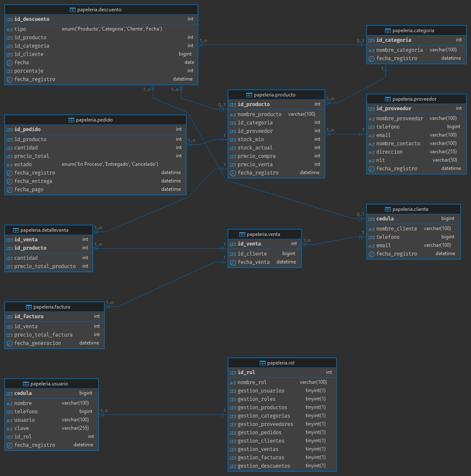Viewport: 471px width, 476px height.
Task: Click the table icon in papeleria.producto header
Action: [x=249, y=95]
